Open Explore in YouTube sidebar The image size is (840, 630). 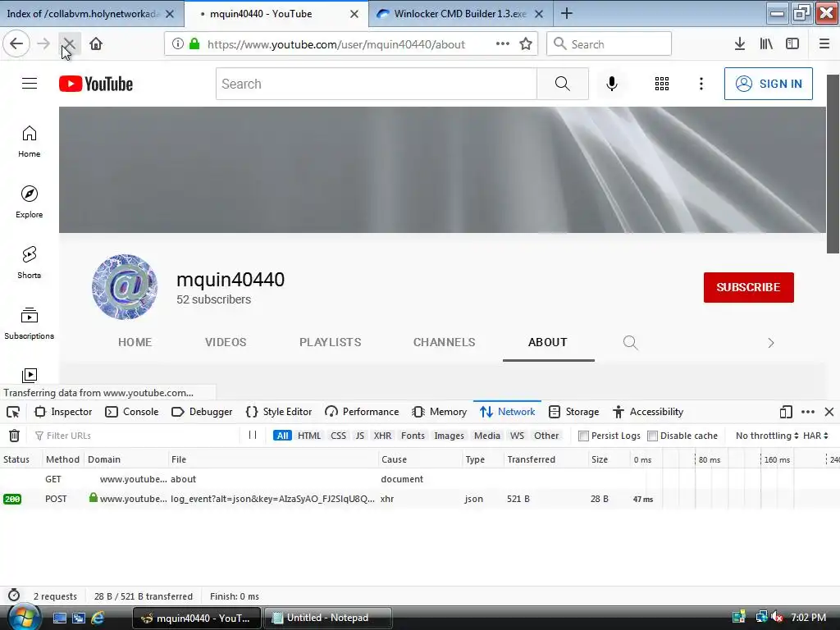[30, 203]
